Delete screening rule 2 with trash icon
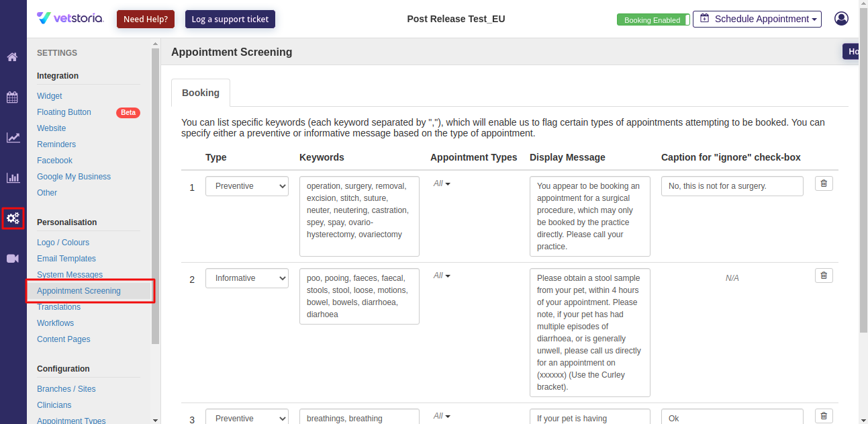 coord(824,275)
